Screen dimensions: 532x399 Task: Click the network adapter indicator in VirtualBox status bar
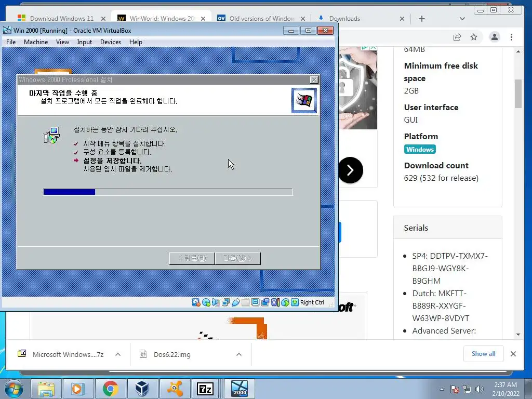pyautogui.click(x=225, y=302)
